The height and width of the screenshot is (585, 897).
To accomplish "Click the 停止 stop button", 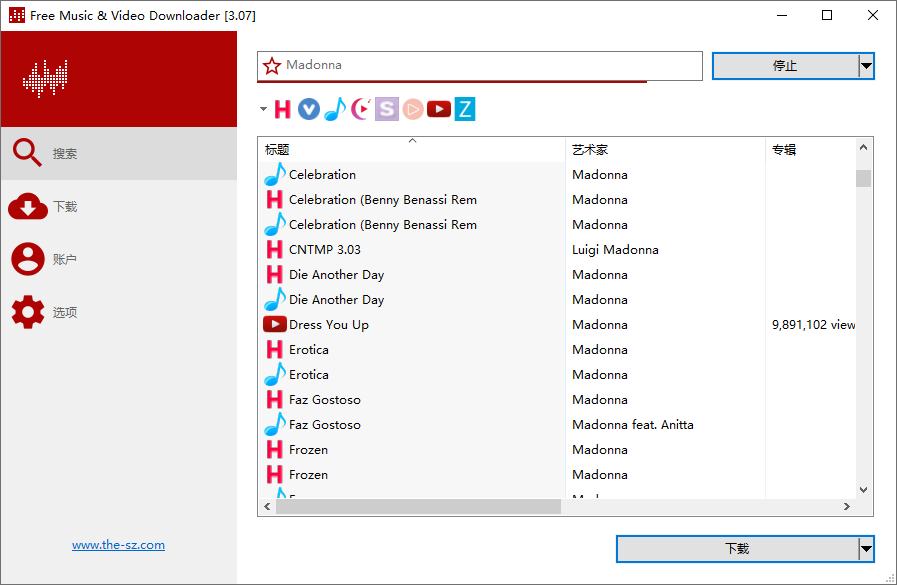I will tap(785, 66).
